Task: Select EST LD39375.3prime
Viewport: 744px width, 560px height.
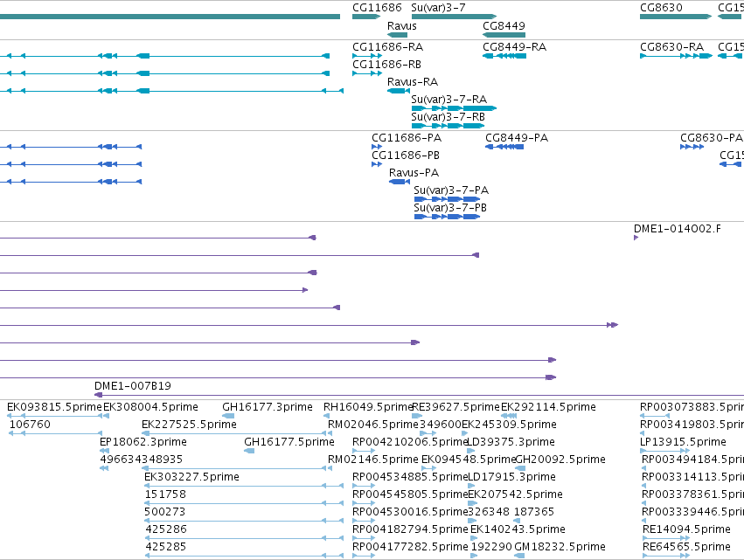Action: click(x=470, y=451)
